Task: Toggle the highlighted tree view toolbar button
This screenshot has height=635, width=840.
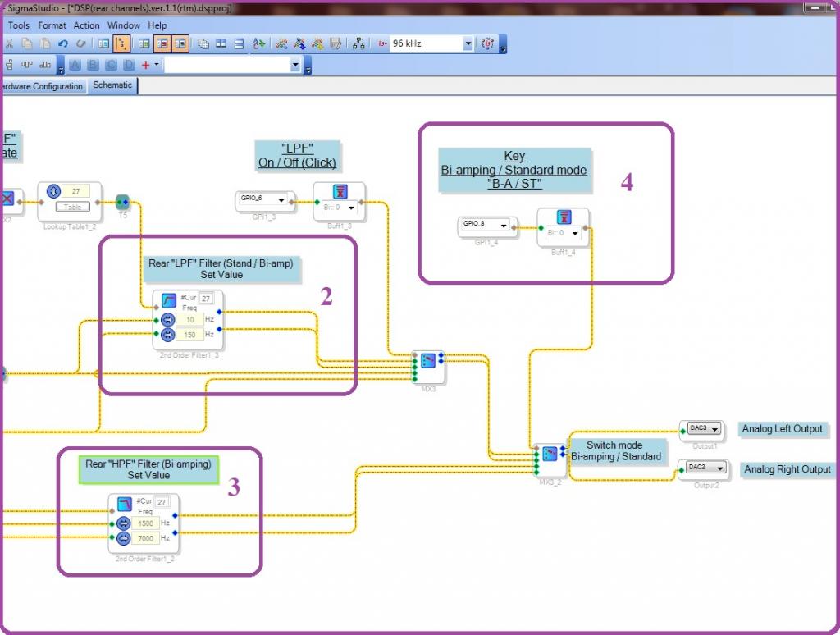Action: (x=121, y=43)
